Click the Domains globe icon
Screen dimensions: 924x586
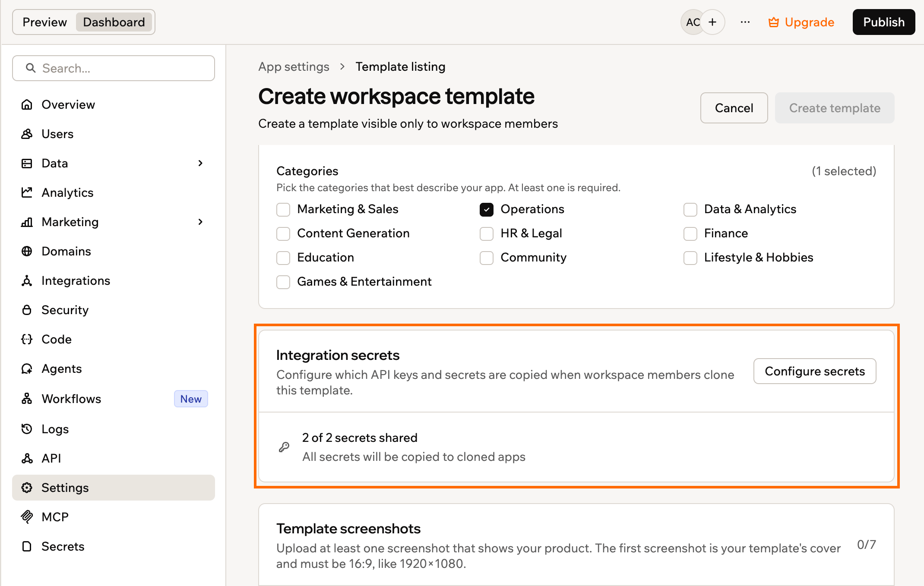point(27,251)
